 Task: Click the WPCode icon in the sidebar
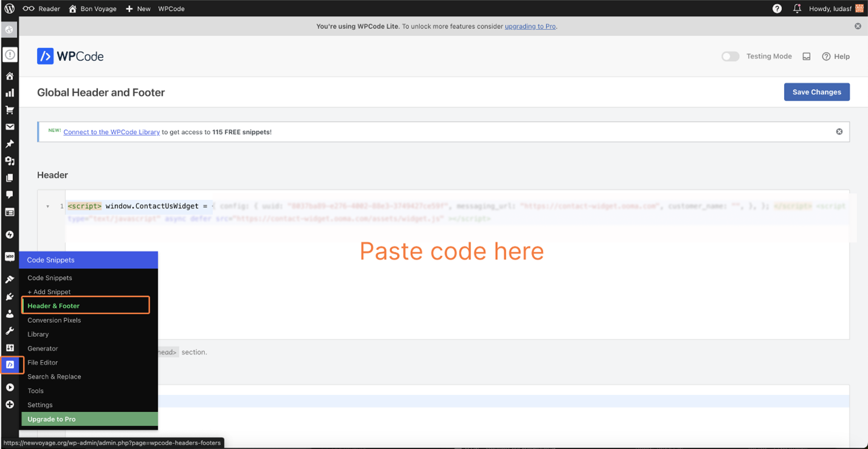(x=10, y=365)
